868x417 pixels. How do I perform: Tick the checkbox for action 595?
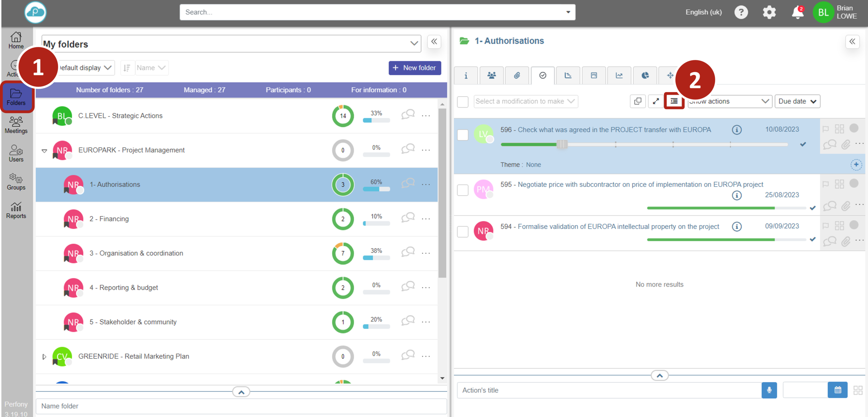click(462, 190)
